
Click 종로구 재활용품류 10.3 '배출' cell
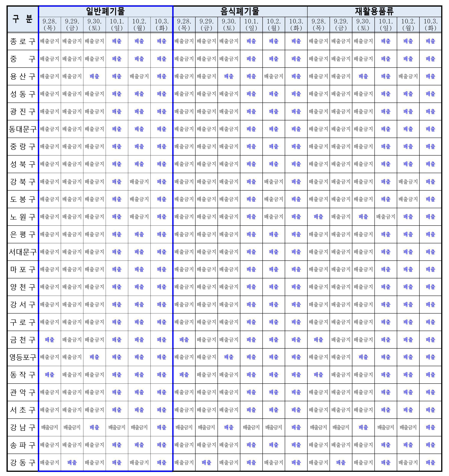point(431,41)
